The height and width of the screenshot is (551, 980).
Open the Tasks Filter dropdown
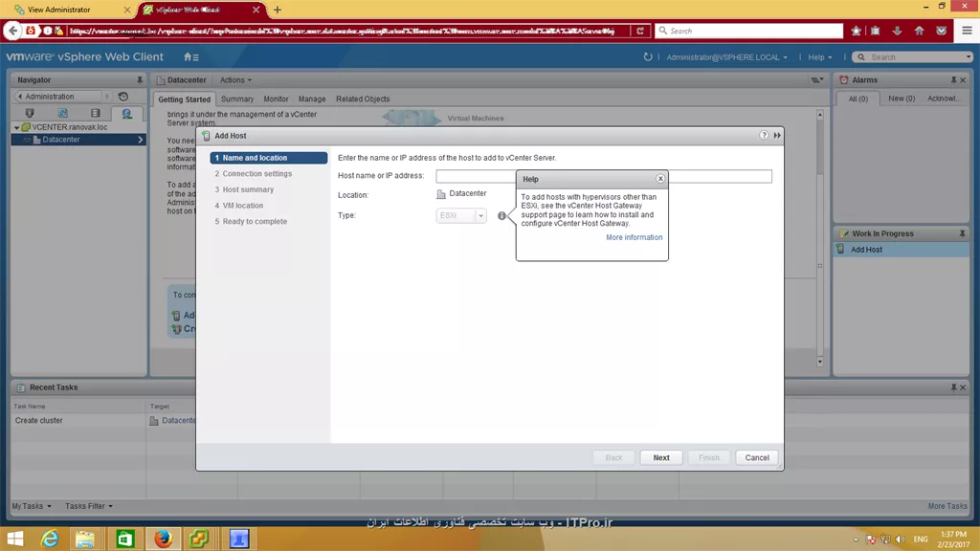pos(89,506)
